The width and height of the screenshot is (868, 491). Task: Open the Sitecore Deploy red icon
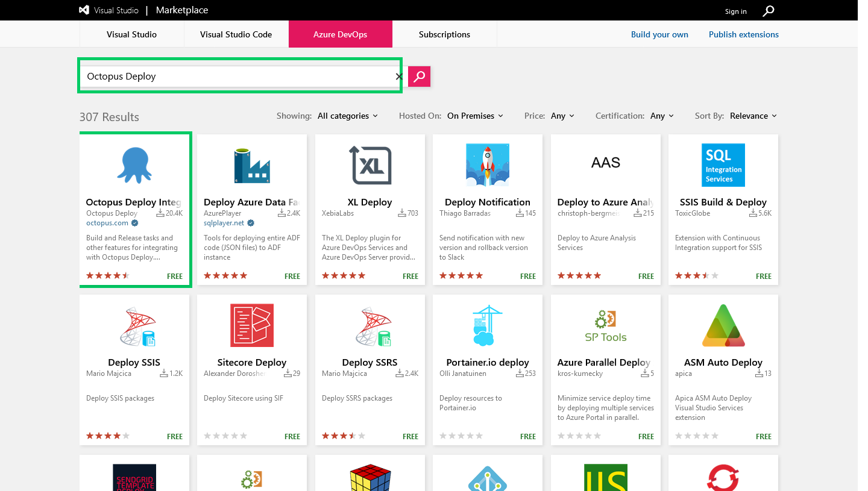click(x=252, y=325)
